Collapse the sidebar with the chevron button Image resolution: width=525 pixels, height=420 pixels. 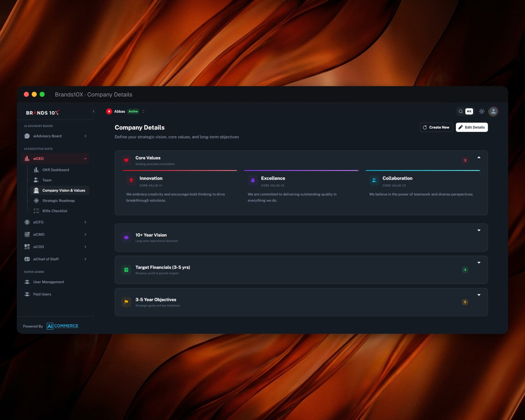point(93,111)
